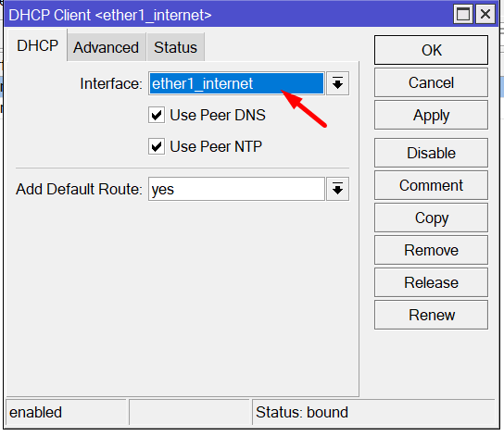Viewport: 504px width, 436px height.
Task: Release the current DHCP lease
Action: coord(431,282)
